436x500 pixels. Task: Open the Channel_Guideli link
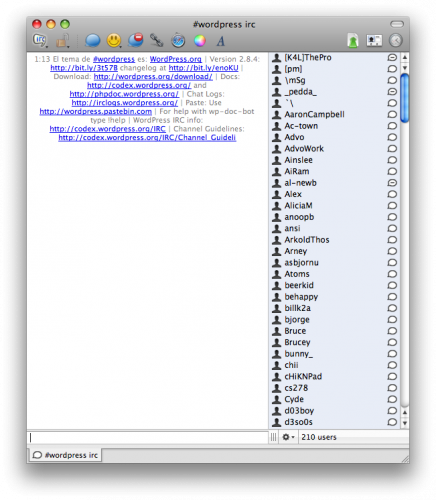pos(147,137)
